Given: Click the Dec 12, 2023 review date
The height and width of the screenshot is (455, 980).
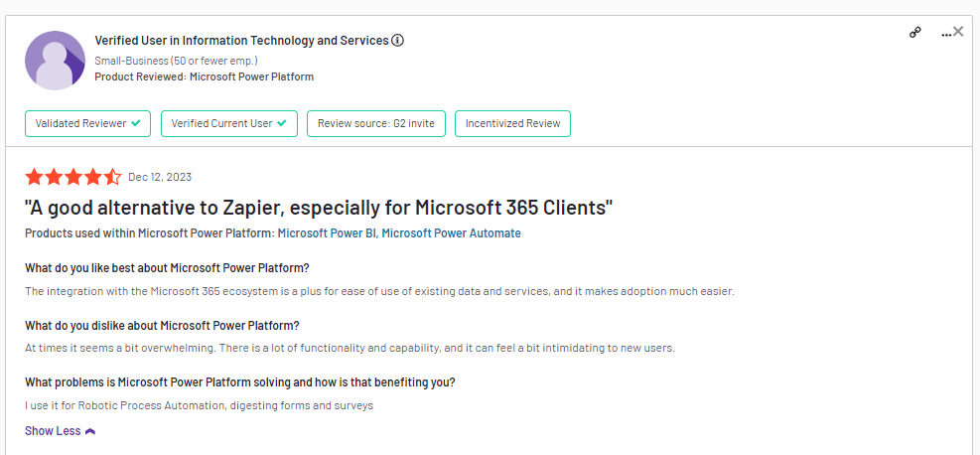Looking at the screenshot, I should [160, 177].
